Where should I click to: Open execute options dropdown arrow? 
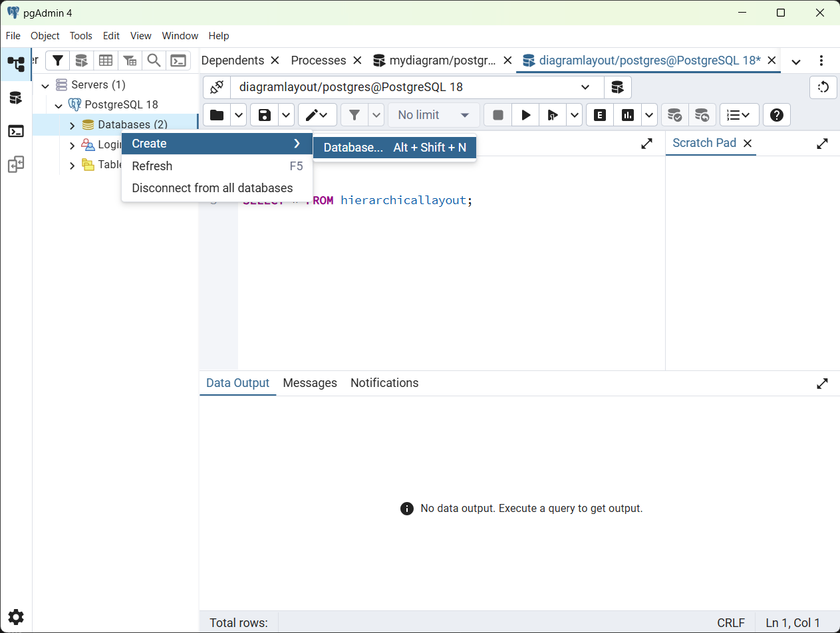pos(575,115)
